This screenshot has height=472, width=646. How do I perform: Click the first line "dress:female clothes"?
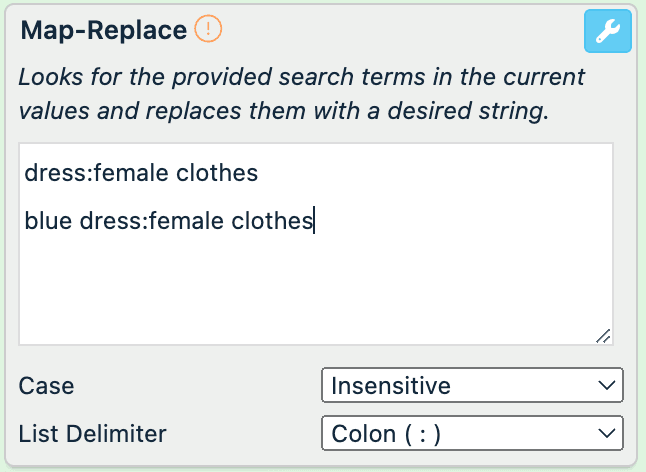[x=141, y=173]
